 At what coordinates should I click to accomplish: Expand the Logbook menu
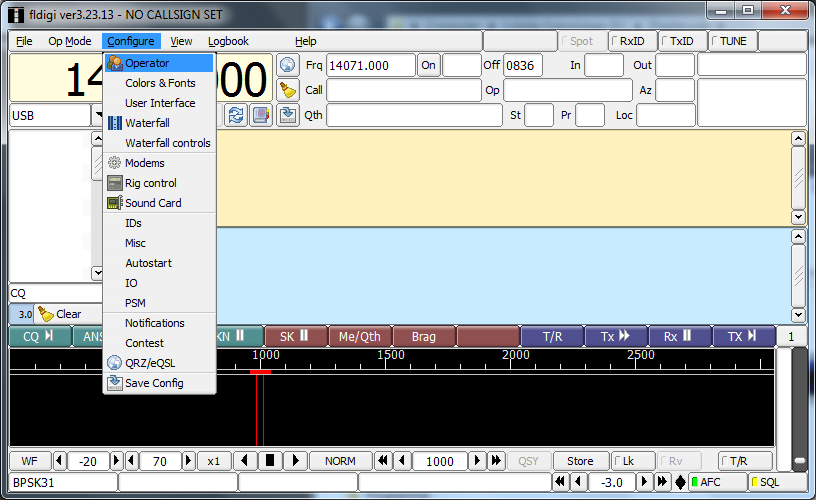click(x=228, y=41)
